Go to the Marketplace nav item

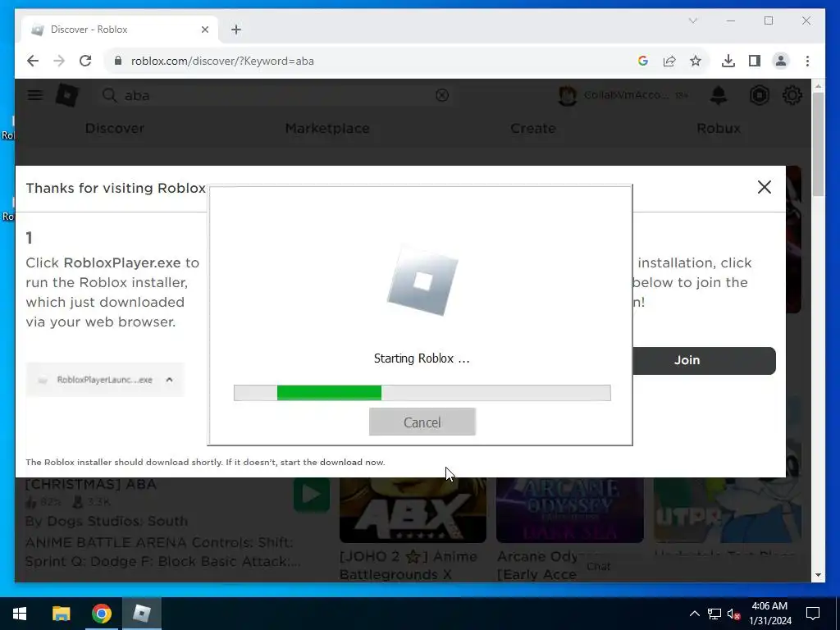click(x=327, y=129)
